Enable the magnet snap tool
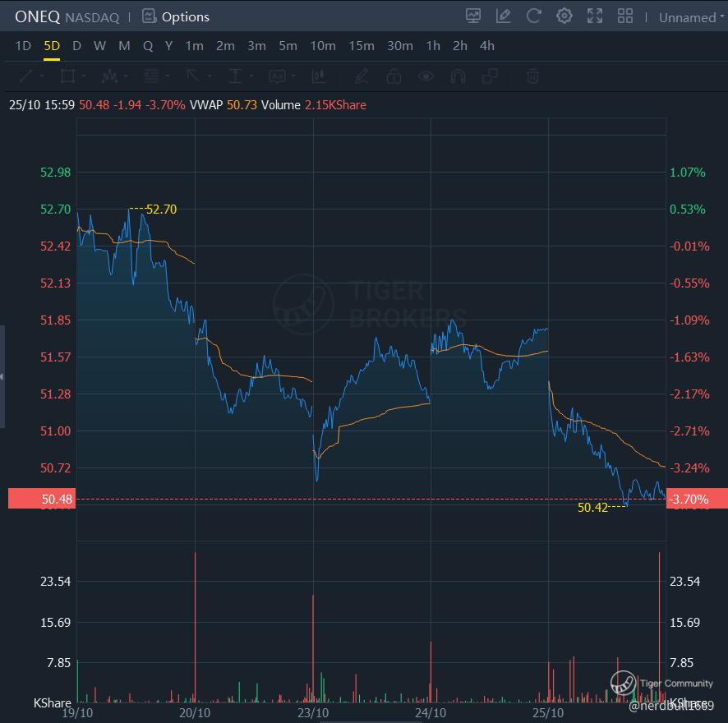 pyautogui.click(x=458, y=76)
